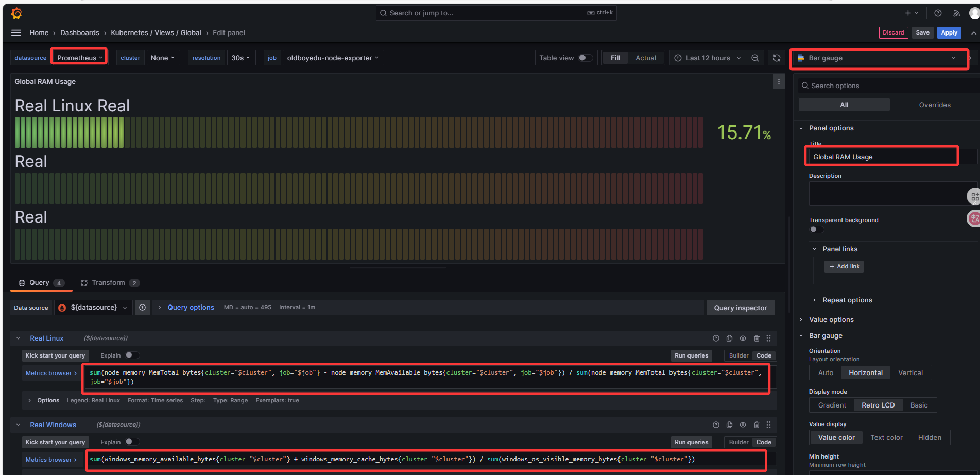Duplicate the Real Linux query
The height and width of the screenshot is (475, 980).
(729, 338)
